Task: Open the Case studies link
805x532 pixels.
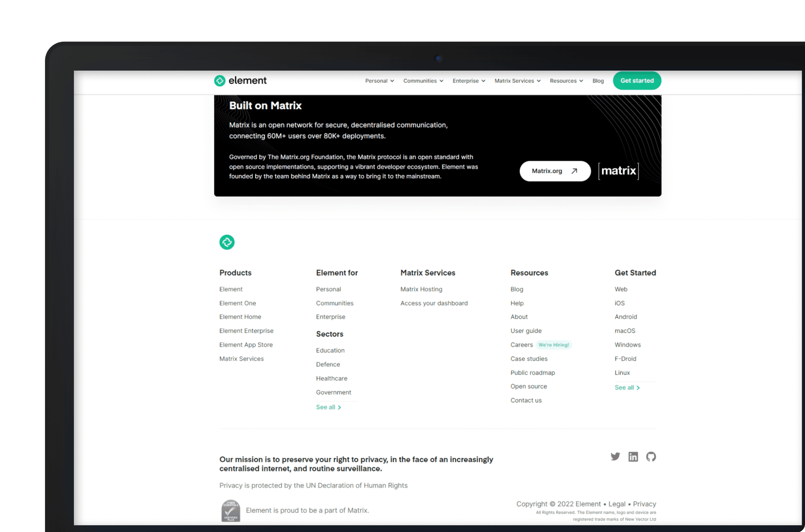Action: click(x=529, y=359)
